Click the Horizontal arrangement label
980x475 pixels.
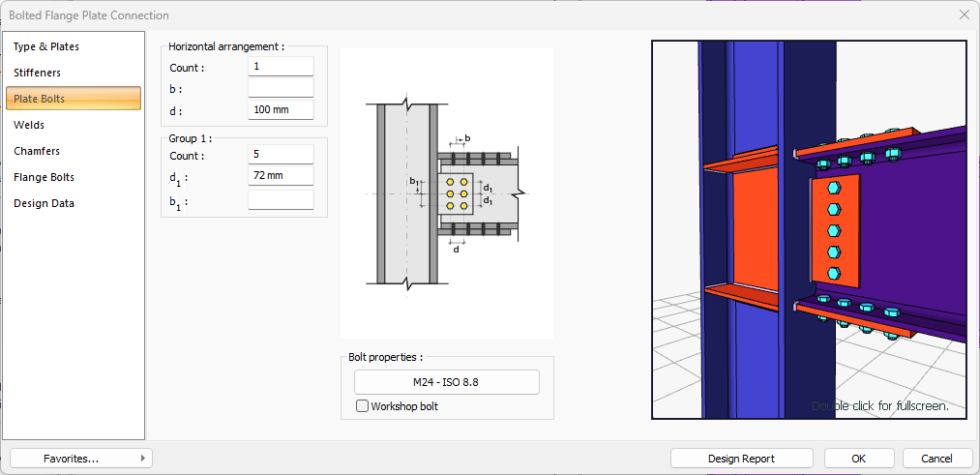click(227, 46)
